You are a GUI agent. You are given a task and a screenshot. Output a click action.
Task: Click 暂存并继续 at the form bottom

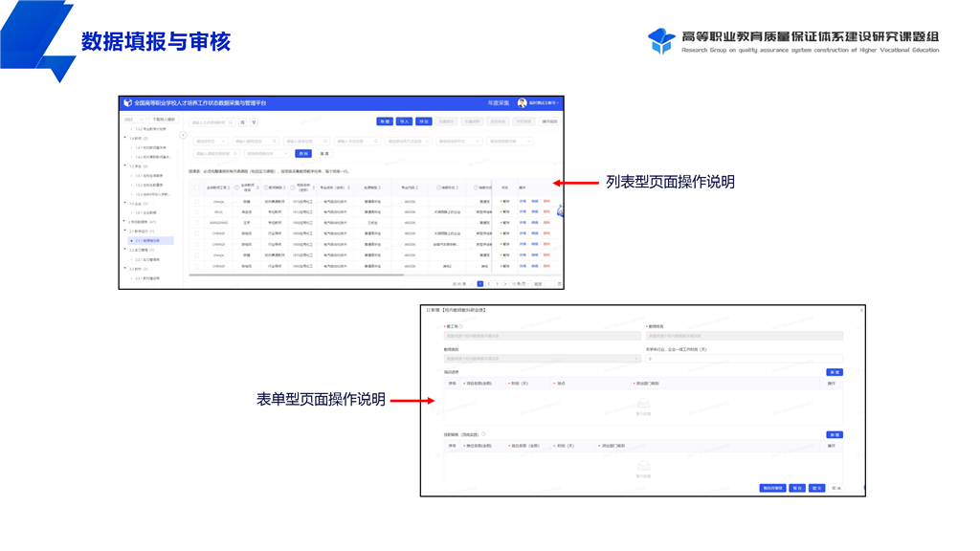point(772,488)
